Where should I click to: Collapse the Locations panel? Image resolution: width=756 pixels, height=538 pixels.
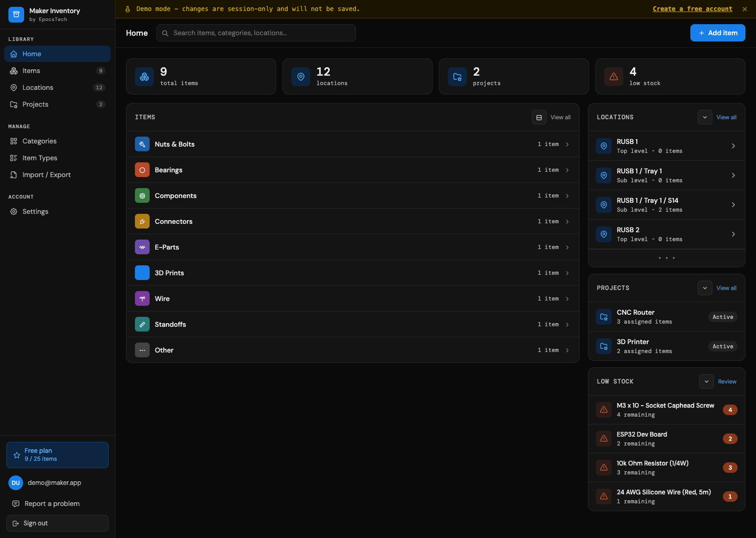(705, 117)
